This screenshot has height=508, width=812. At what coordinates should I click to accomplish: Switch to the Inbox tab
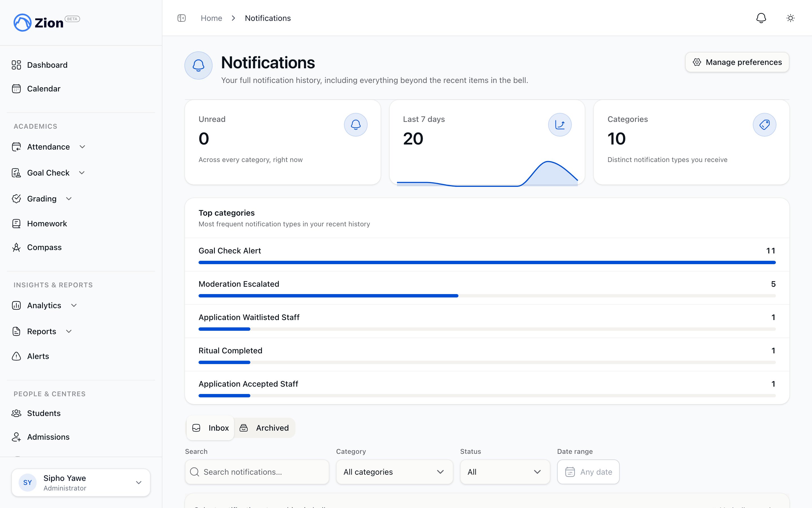tap(210, 428)
